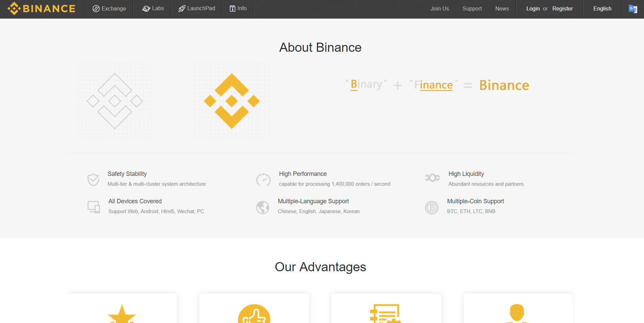Open the Labs page
This screenshot has width=644, height=323.
point(153,8)
